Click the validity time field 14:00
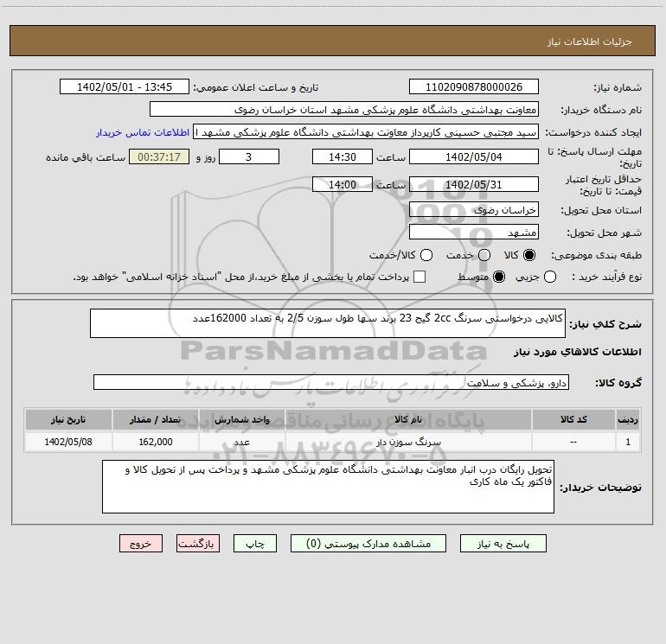The height and width of the screenshot is (644, 666). pyautogui.click(x=343, y=184)
